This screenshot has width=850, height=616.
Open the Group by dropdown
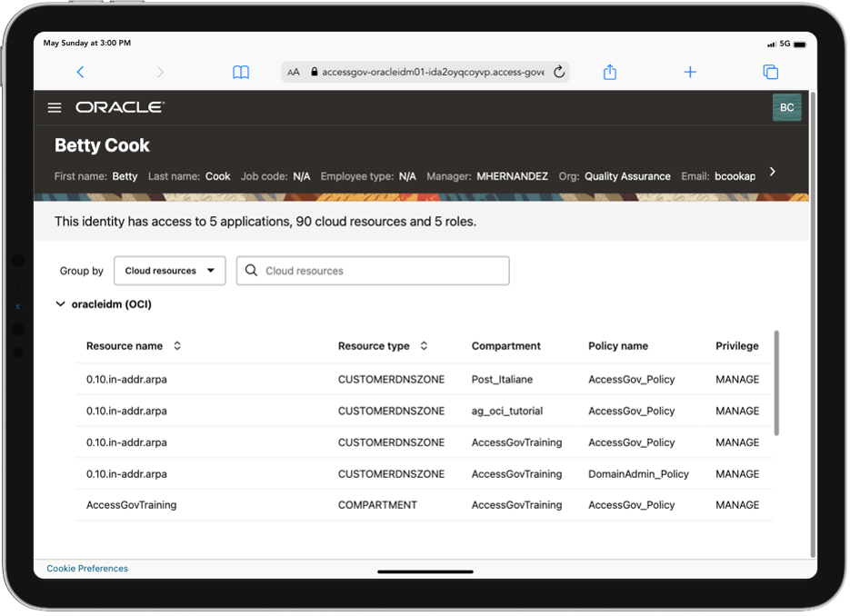(169, 270)
